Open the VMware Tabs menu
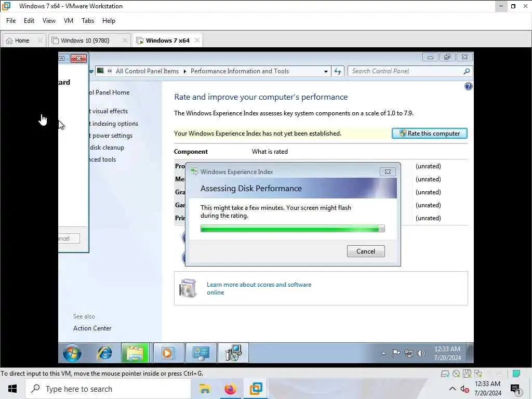 (87, 21)
